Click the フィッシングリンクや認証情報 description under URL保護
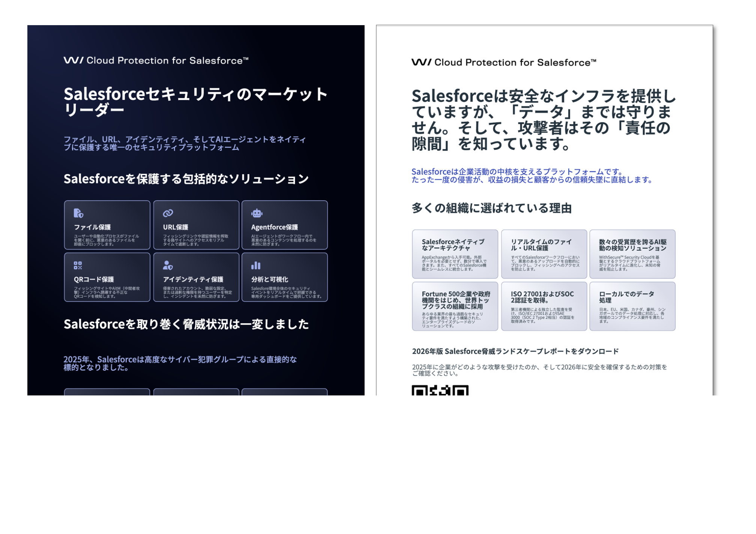The image size is (756, 534). pos(195,240)
